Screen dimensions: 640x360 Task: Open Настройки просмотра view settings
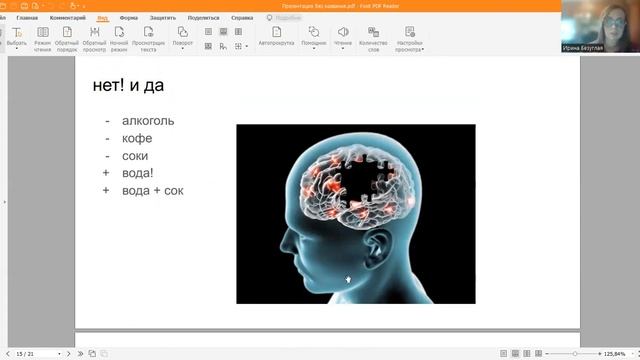[x=409, y=39]
